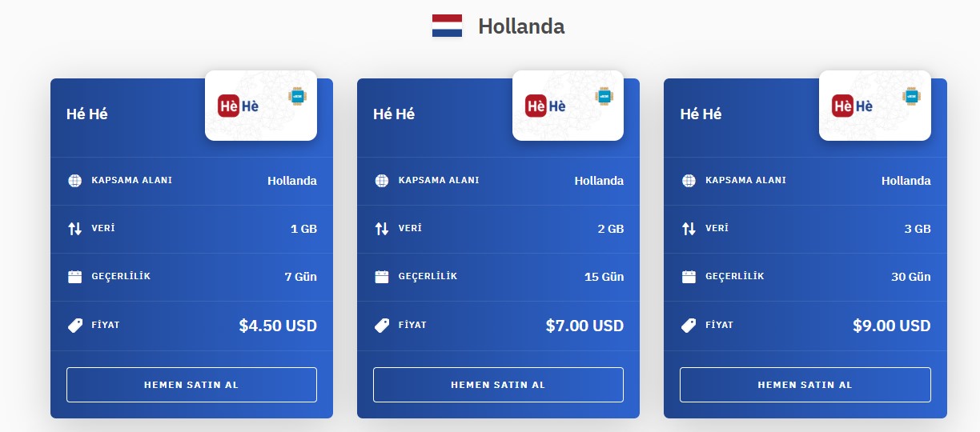Click the price tag icon in the $4.50 card
The height and width of the screenshot is (432, 980).
coord(74,326)
